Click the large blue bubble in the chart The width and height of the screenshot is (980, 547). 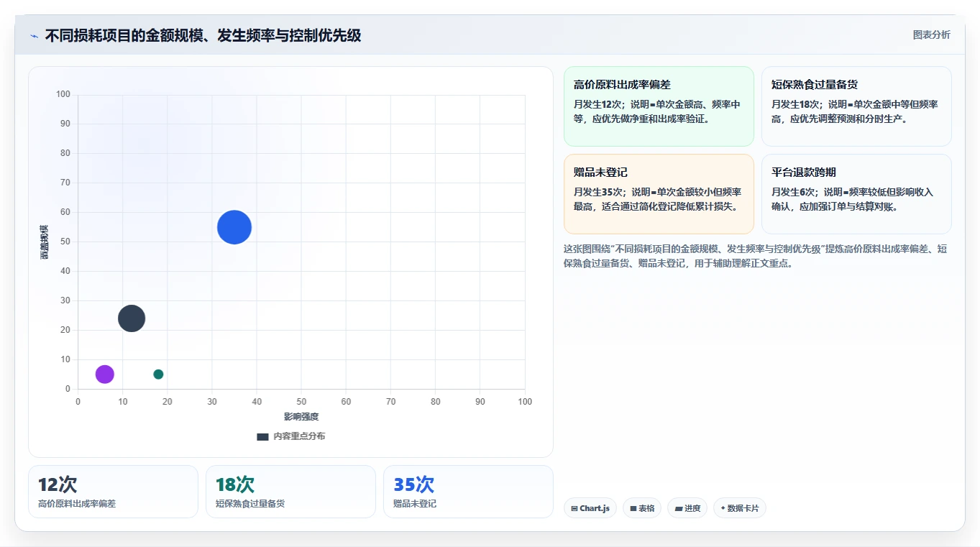pos(234,227)
